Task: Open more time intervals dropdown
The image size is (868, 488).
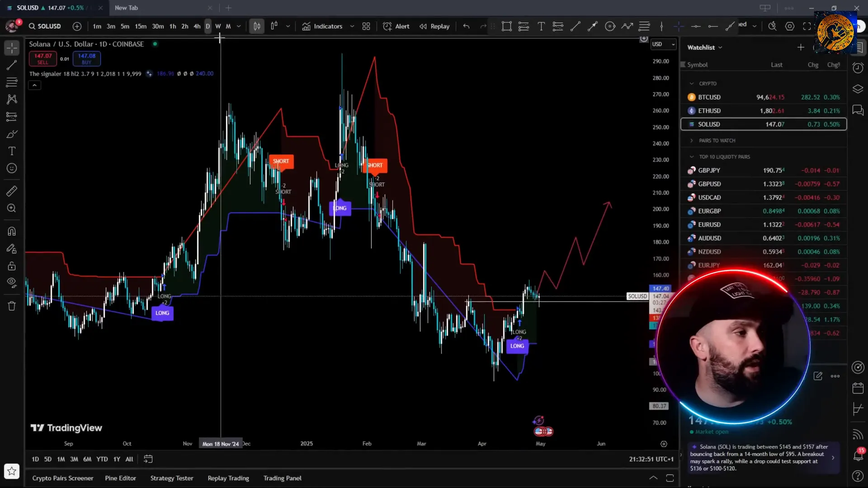Action: pos(239,26)
